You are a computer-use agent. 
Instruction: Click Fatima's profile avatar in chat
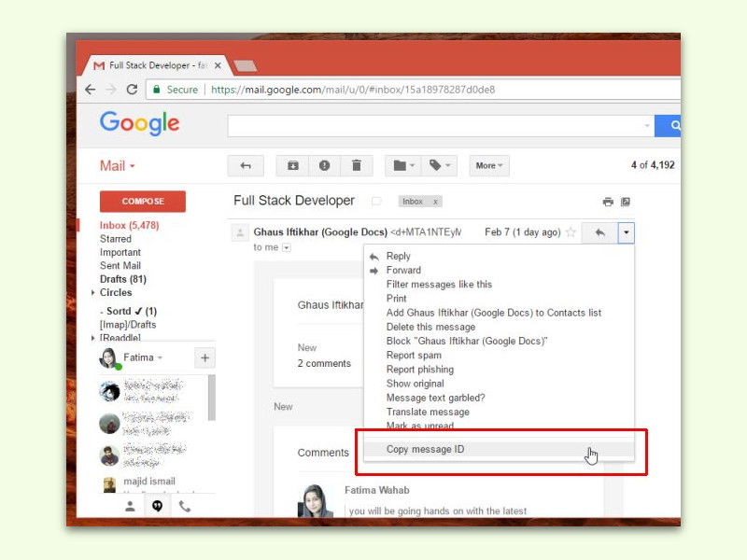[x=109, y=358]
